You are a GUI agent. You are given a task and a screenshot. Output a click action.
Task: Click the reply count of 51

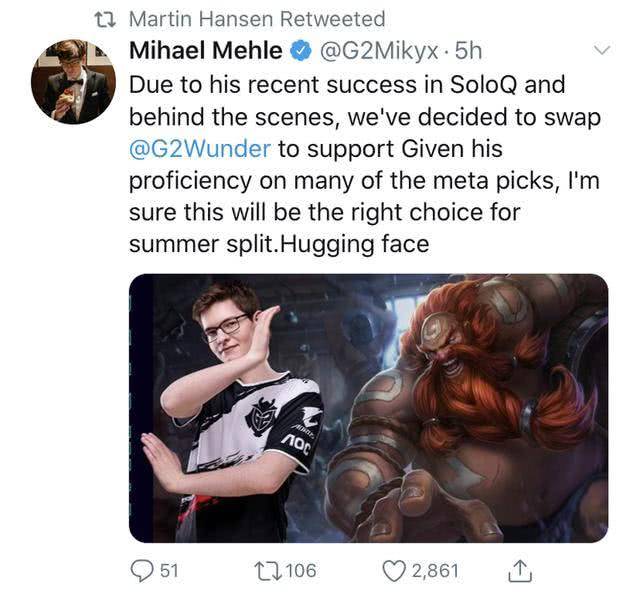169,571
